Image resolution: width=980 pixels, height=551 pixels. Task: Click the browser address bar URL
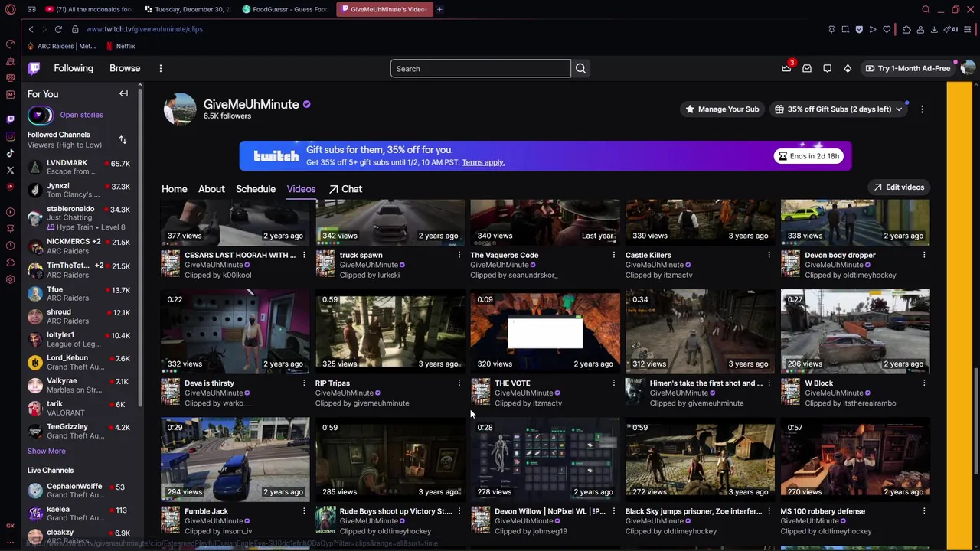click(x=144, y=29)
